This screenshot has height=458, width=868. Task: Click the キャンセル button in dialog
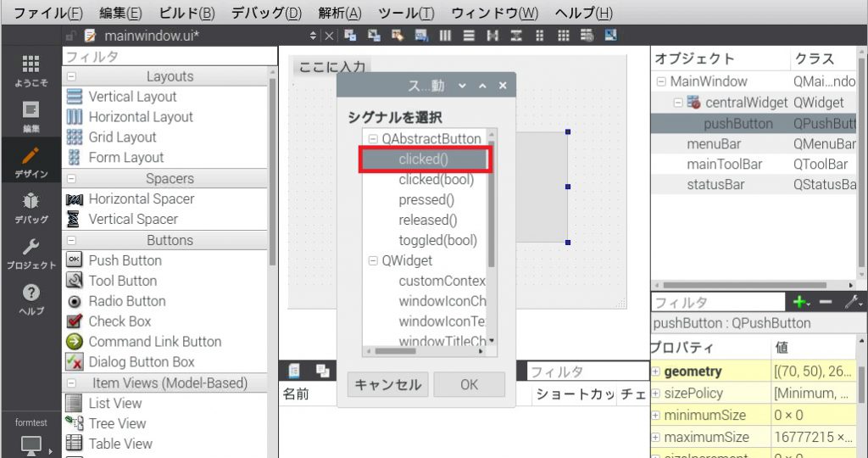387,384
